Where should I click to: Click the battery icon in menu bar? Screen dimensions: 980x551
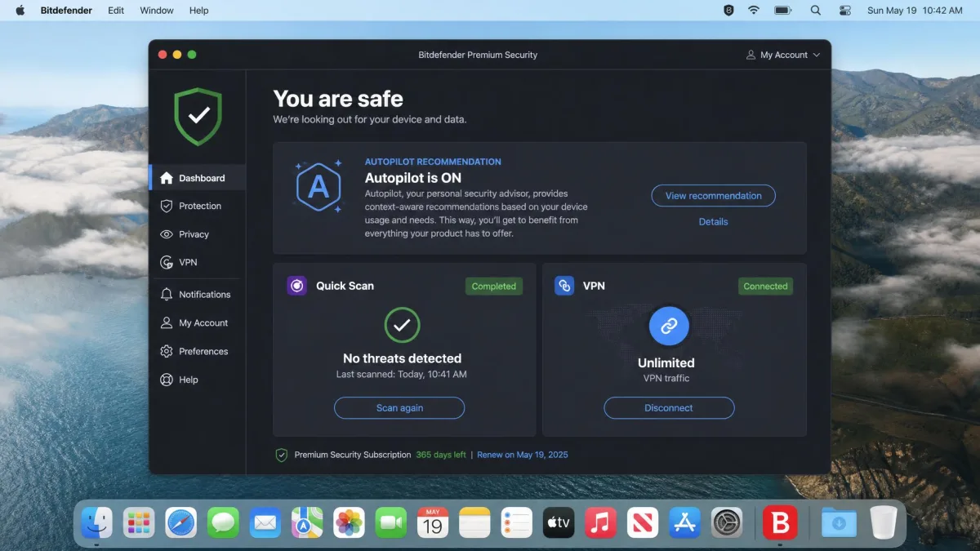point(783,11)
